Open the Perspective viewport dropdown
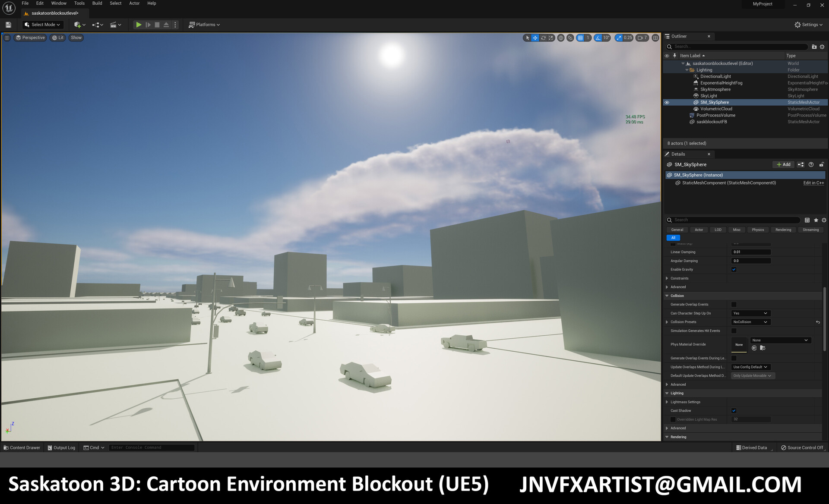The image size is (829, 504). tap(30, 38)
